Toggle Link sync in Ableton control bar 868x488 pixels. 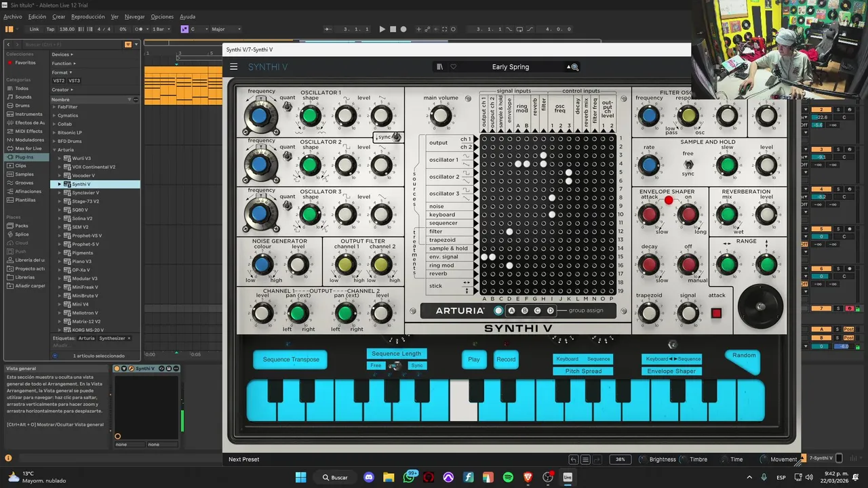[34, 29]
